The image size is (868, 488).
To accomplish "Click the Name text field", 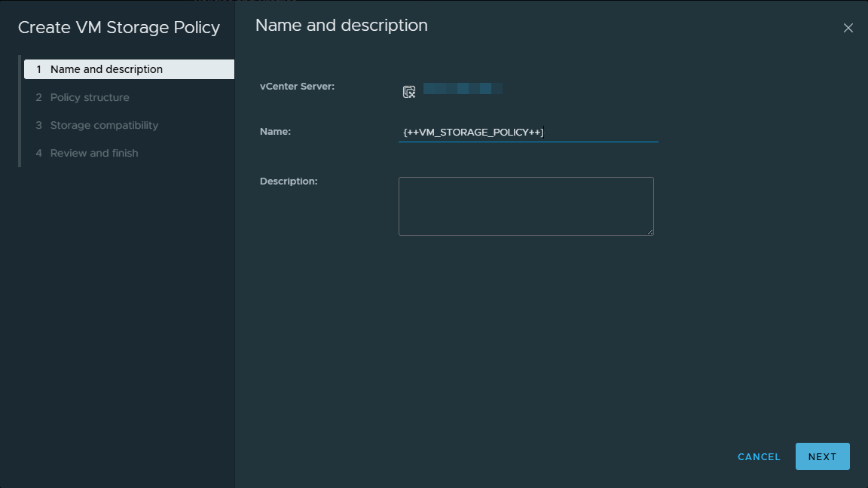I will tap(527, 132).
